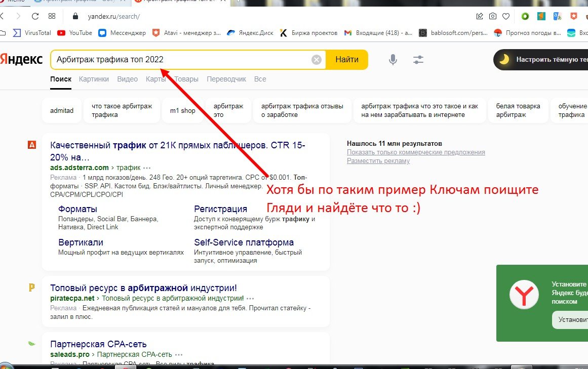The height and width of the screenshot is (369, 588).
Task: Open options dots next to saleads.pro breadcrumb
Action: [179, 355]
